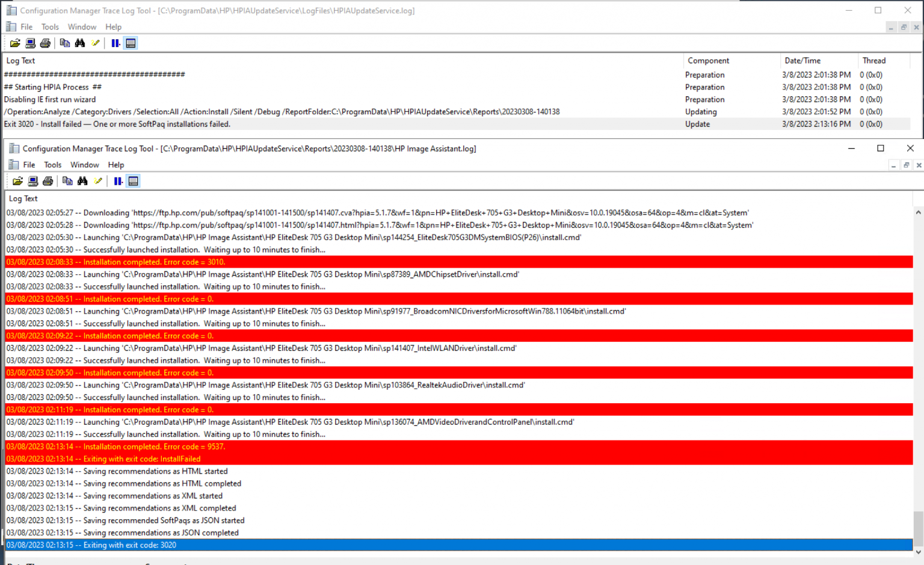Open the Highlight tool in the top window
The height and width of the screenshot is (565, 924).
[x=96, y=43]
